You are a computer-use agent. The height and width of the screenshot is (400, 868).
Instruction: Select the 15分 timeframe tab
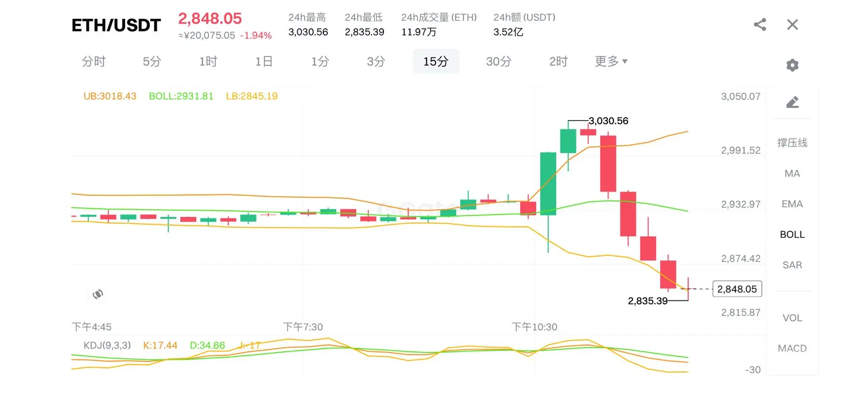436,61
